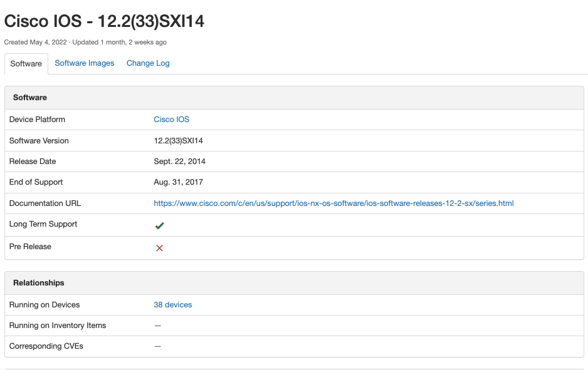Click the Software panel header
The width and height of the screenshot is (588, 370).
point(30,98)
